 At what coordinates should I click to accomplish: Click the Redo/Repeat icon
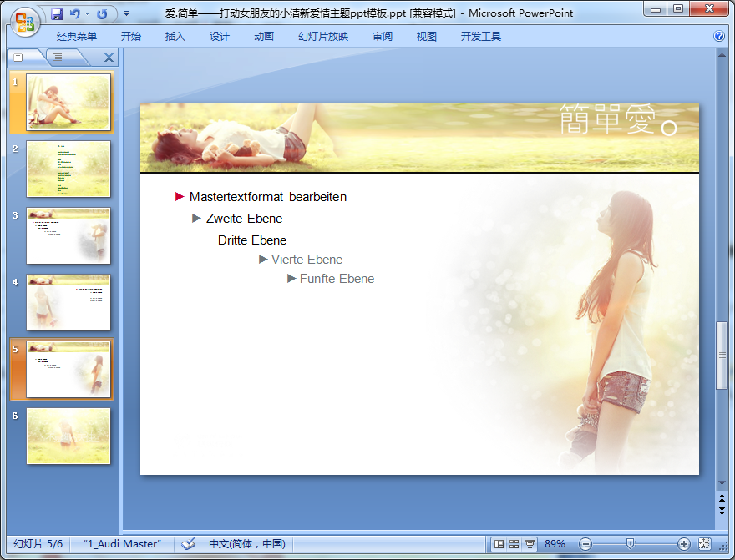102,14
